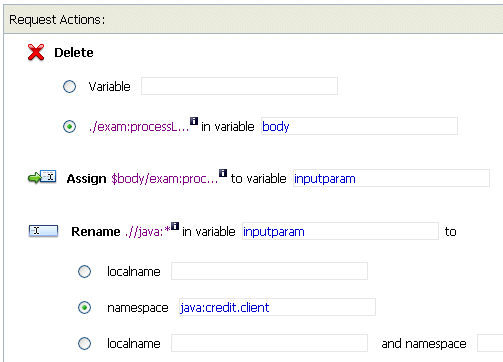Click the Assign action label

(86, 179)
